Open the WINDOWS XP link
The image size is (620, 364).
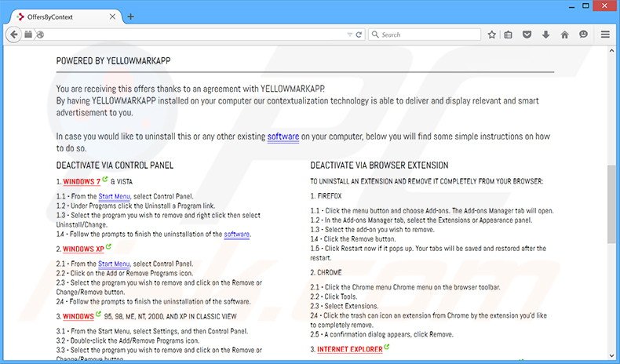83,249
